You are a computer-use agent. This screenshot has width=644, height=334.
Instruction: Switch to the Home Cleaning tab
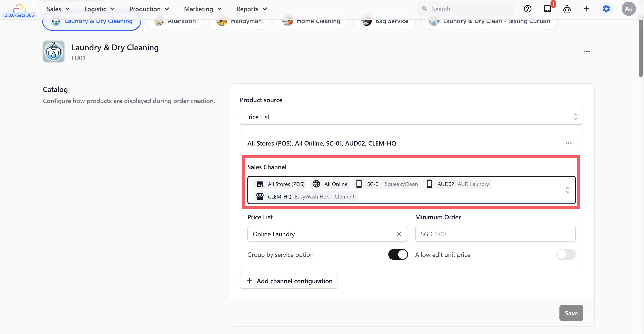tap(311, 21)
